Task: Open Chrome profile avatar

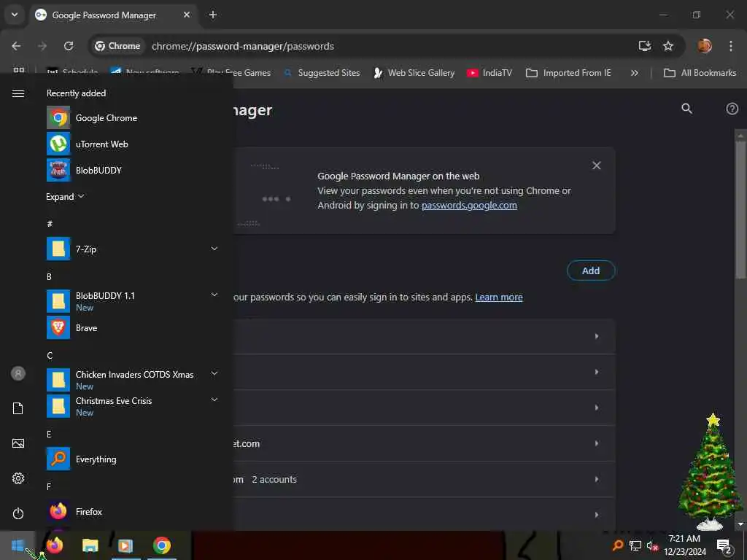Action: 705,46
